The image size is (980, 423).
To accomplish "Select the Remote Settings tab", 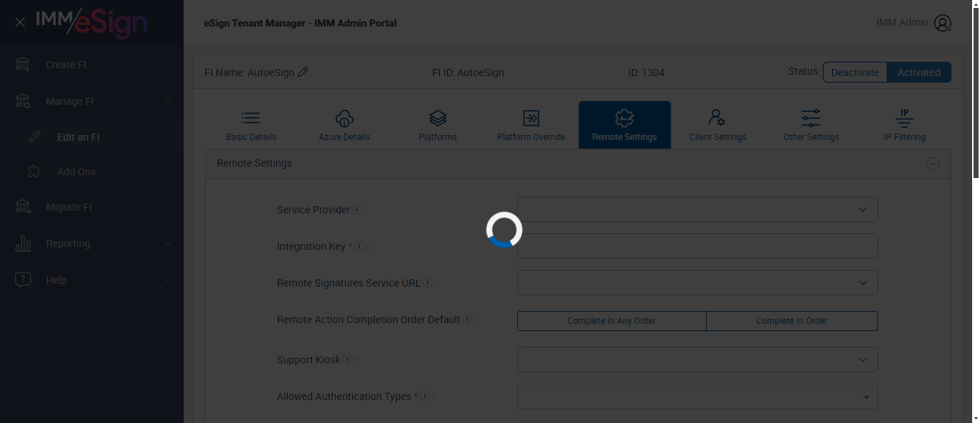I will click(x=625, y=125).
